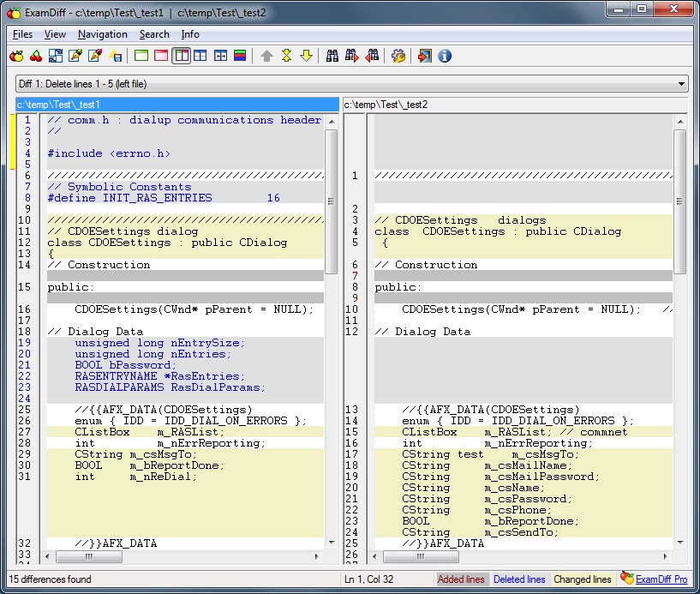Viewport: 700px width, 594px height.
Task: Follow the ExamDiff Pro link in status bar
Action: (664, 579)
